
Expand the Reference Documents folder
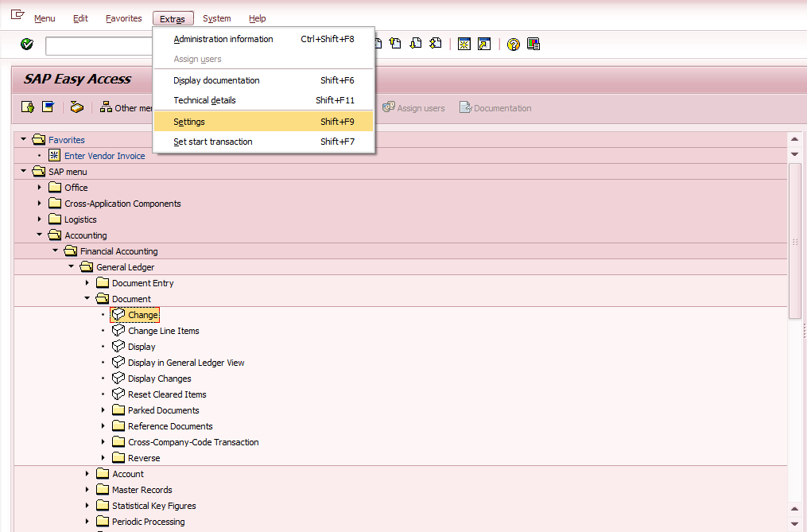(103, 426)
